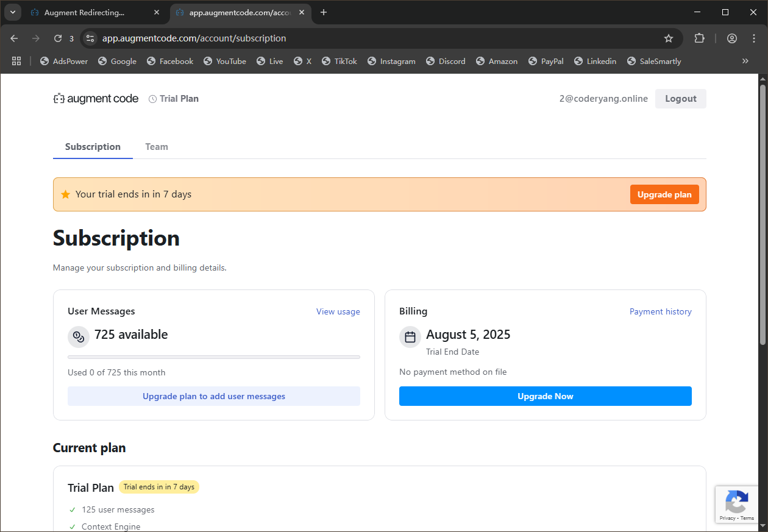This screenshot has height=532, width=768.
Task: Click the browser forward arrow
Action: tap(36, 38)
